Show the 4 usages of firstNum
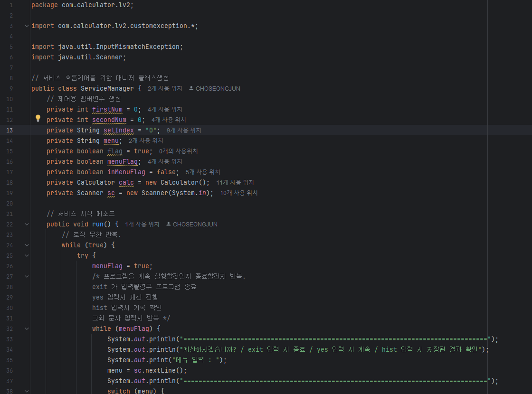The width and height of the screenshot is (532, 394). 164,109
